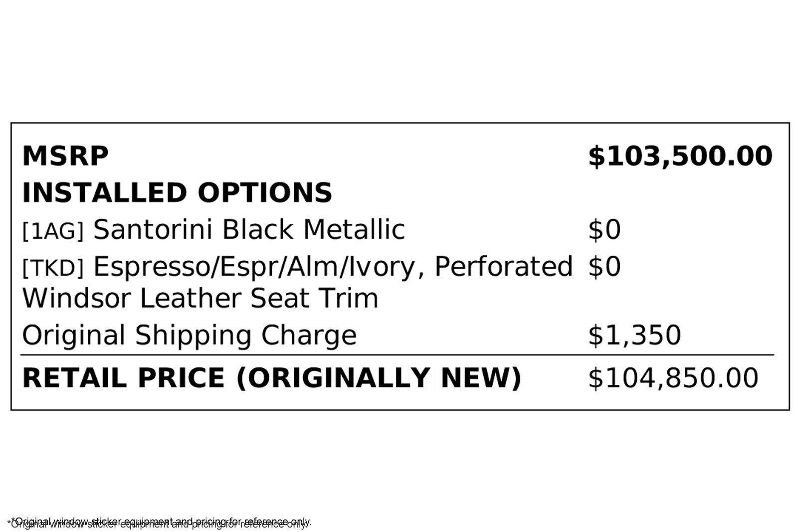Click the word Perforated

(503, 267)
